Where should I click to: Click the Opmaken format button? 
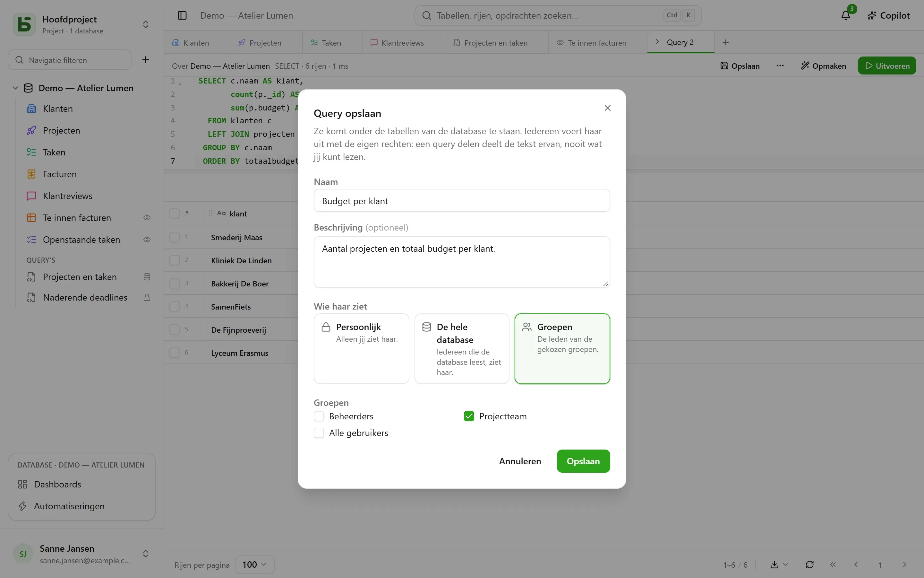point(823,66)
